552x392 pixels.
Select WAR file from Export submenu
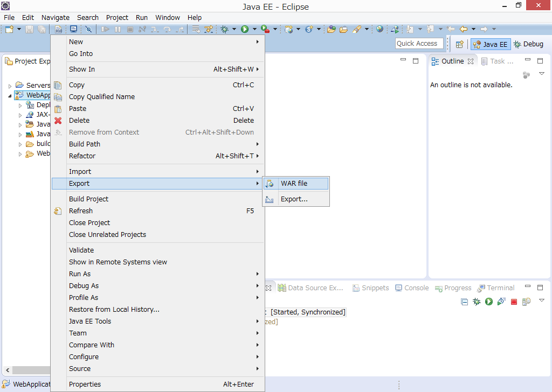click(x=296, y=184)
